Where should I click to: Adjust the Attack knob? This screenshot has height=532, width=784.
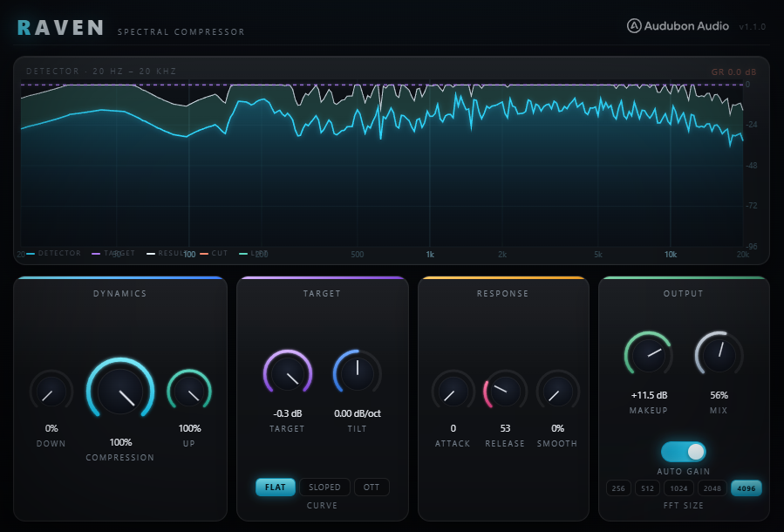coord(453,392)
